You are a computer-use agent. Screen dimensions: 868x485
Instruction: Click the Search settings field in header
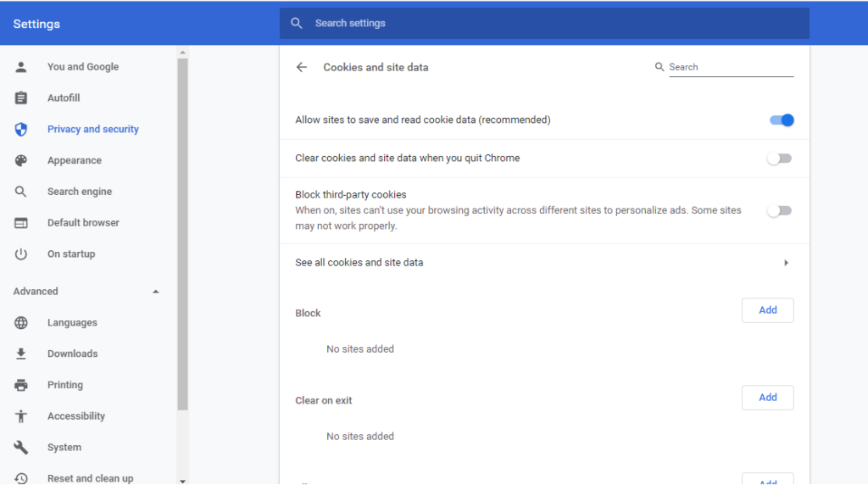pyautogui.click(x=542, y=24)
